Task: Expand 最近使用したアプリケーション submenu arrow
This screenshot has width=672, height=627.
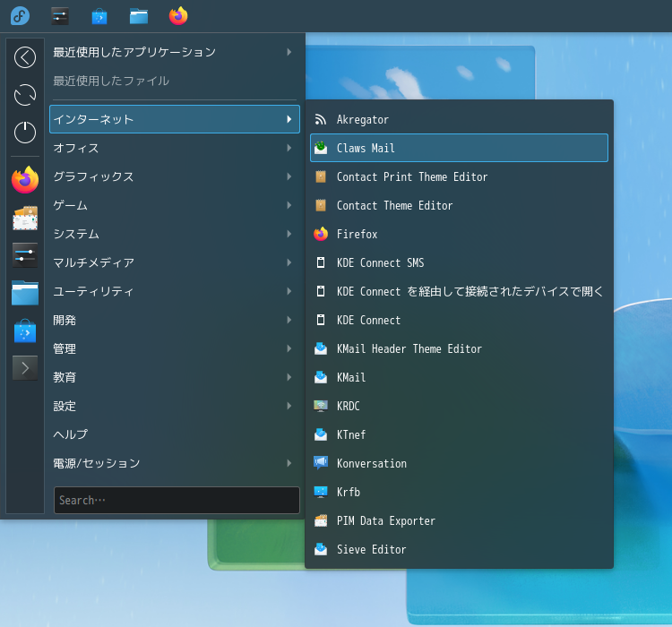Action: (x=289, y=52)
